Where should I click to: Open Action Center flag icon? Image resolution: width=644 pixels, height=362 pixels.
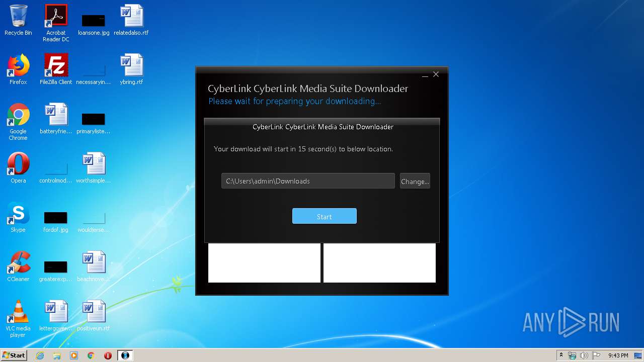coord(596,355)
